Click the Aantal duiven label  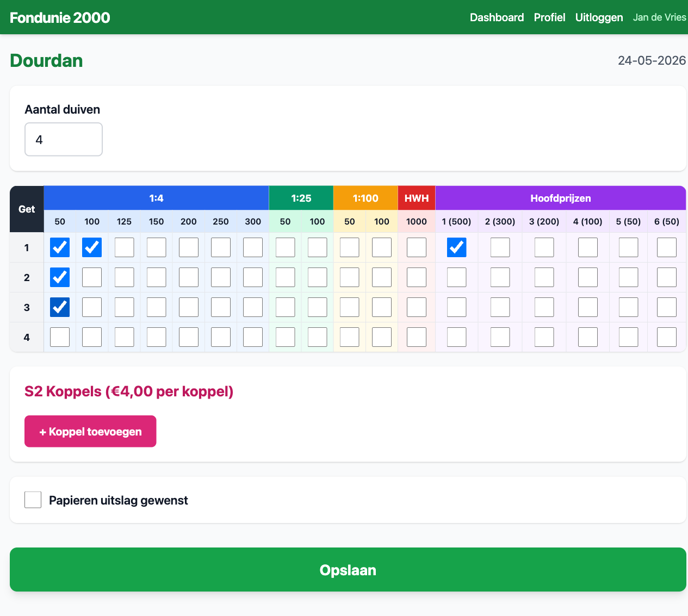click(63, 109)
